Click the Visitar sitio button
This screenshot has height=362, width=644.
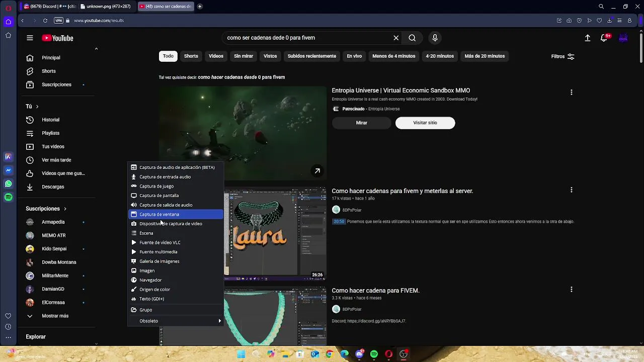click(425, 123)
